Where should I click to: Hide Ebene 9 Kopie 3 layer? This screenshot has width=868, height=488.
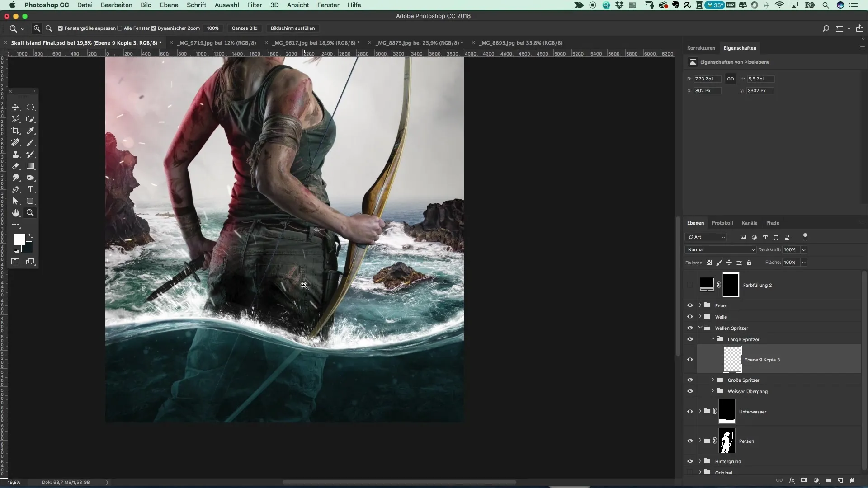pos(690,360)
